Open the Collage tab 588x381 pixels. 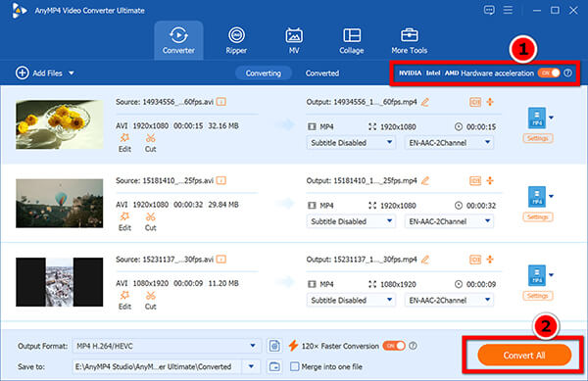click(x=352, y=40)
